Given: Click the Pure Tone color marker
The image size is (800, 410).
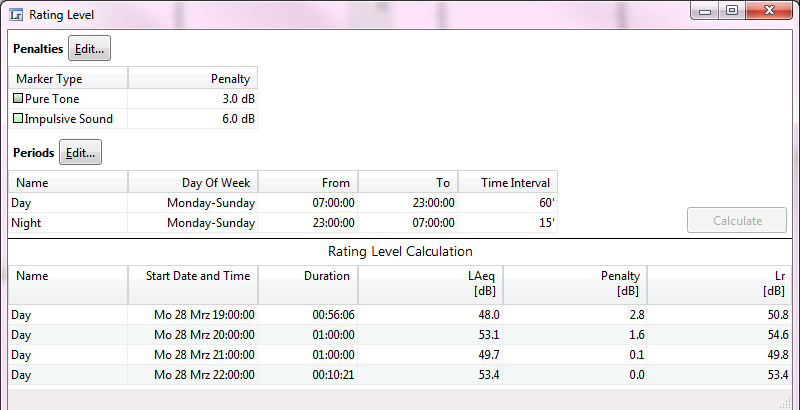Looking at the screenshot, I should click(18, 99).
